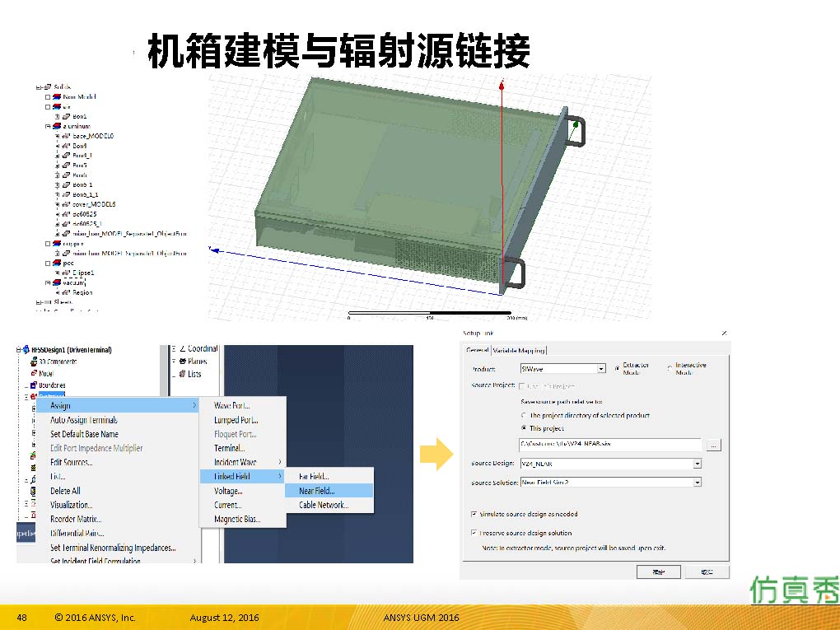
Task: Select the Region object icon
Action: coord(67,292)
